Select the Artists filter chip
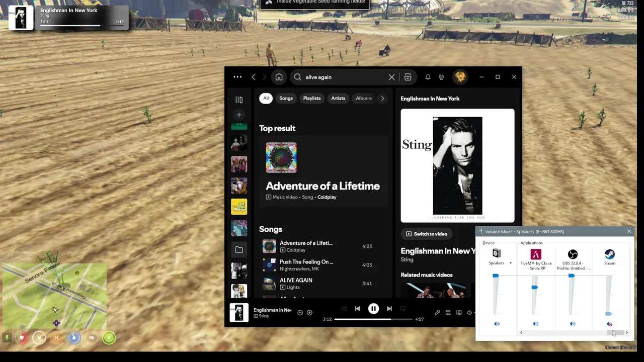The image size is (644, 362). point(338,98)
